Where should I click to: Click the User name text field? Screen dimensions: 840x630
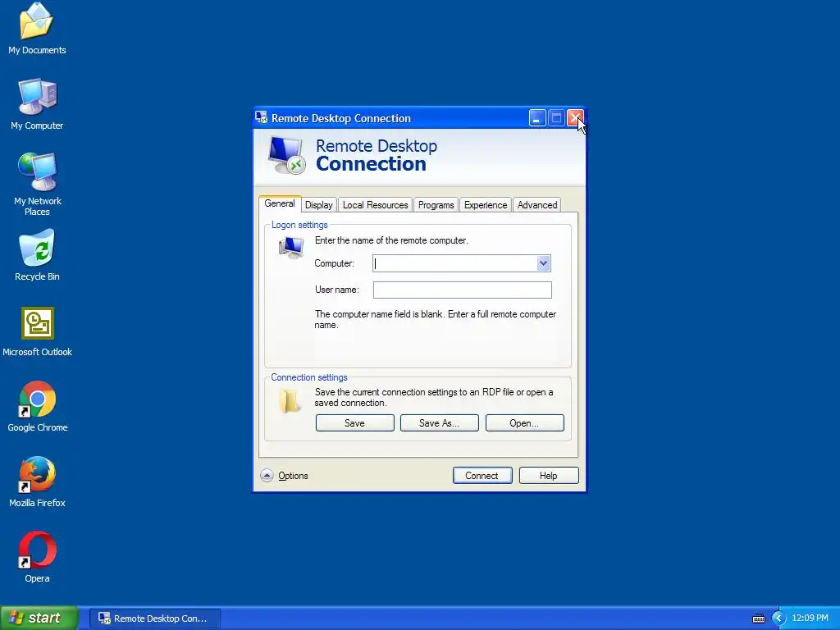coord(463,290)
